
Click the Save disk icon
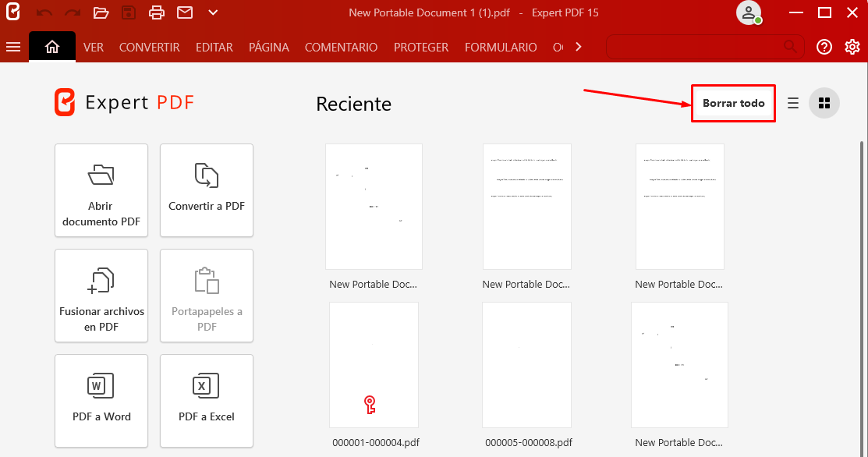pyautogui.click(x=129, y=12)
